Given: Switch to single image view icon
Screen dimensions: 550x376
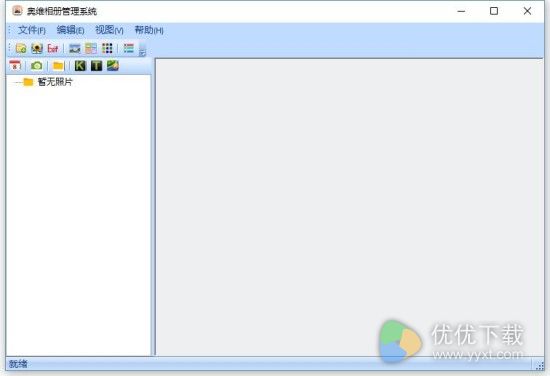Looking at the screenshot, I should pos(75,48).
